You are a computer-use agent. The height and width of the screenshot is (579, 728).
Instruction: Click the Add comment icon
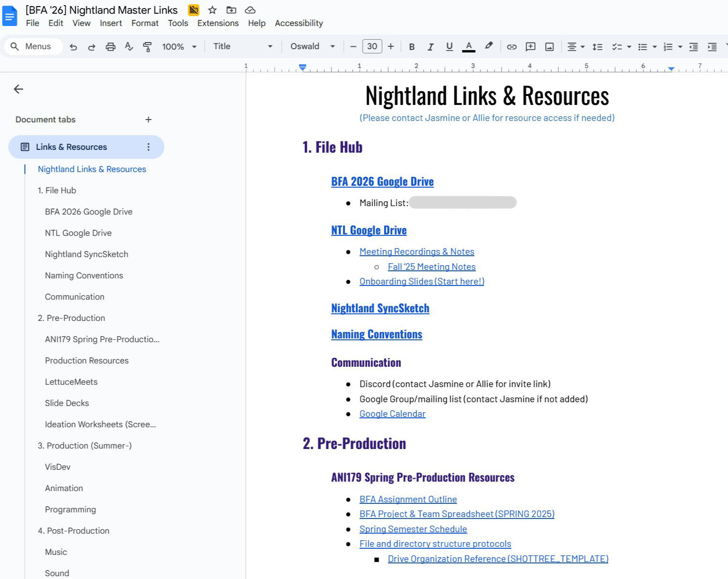[x=530, y=47]
